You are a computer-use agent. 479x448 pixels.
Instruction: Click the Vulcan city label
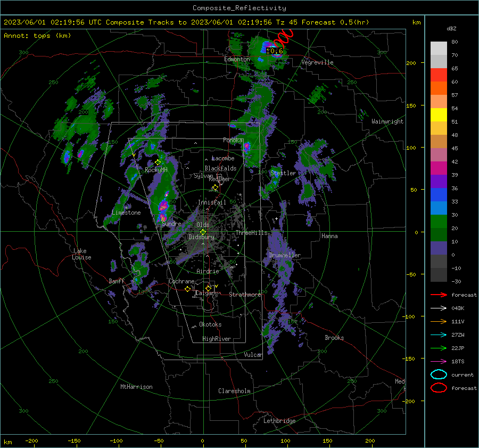click(x=253, y=355)
